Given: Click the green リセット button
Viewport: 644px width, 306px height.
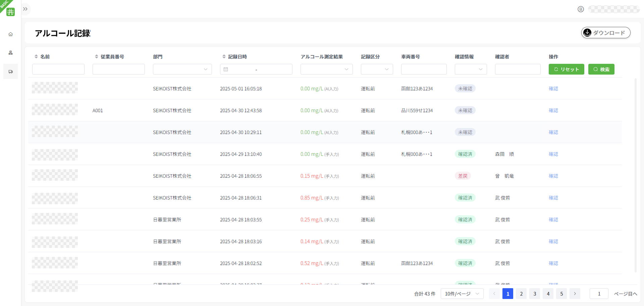Looking at the screenshot, I should (566, 70).
